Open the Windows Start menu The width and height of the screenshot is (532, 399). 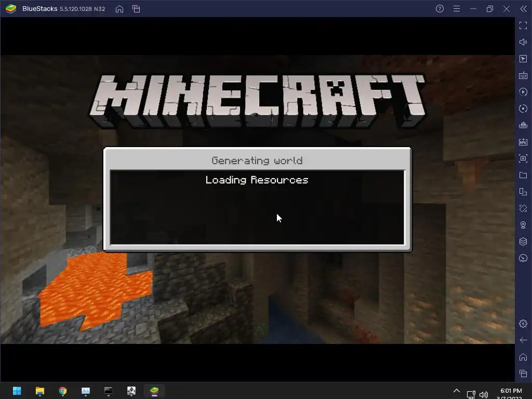[17, 391]
